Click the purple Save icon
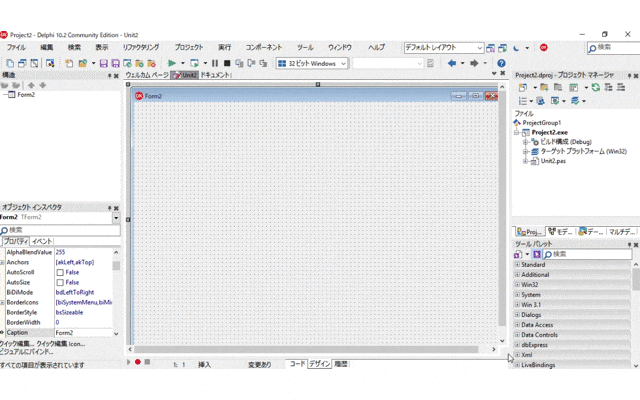The image size is (640, 400). [x=104, y=63]
